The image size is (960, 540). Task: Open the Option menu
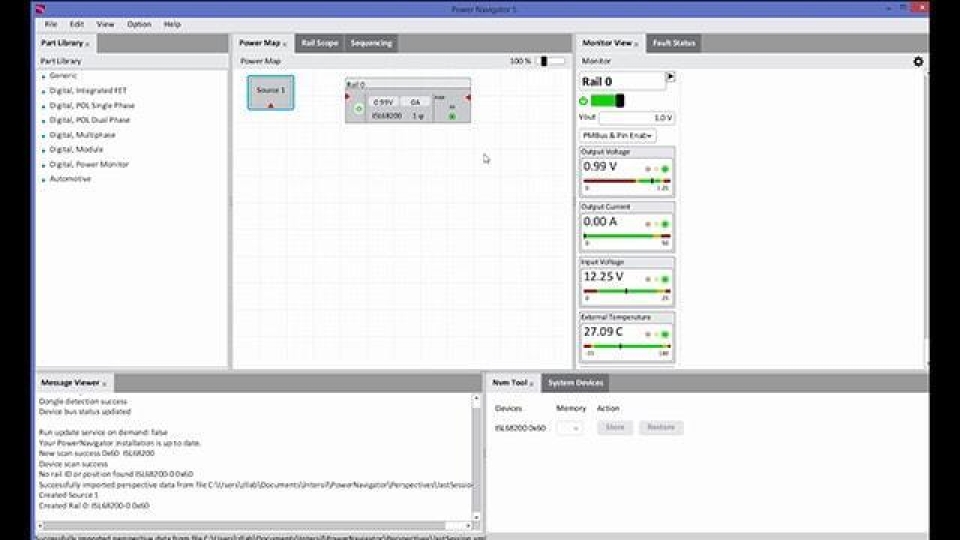coord(139,24)
